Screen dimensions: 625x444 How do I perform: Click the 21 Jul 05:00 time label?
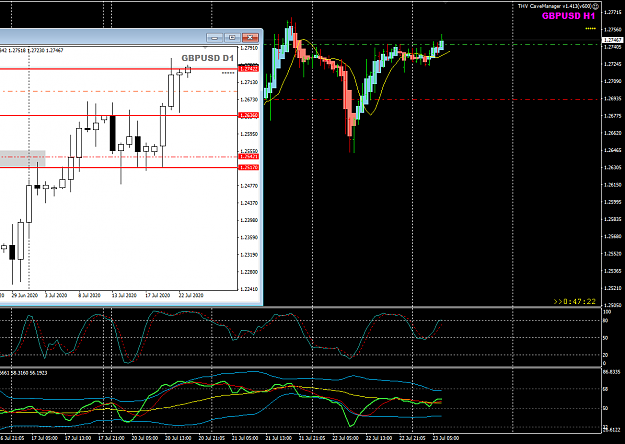pos(245,438)
